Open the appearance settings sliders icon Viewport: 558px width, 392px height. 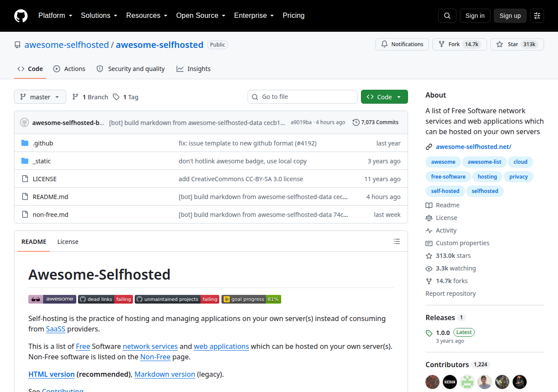pyautogui.click(x=537, y=16)
